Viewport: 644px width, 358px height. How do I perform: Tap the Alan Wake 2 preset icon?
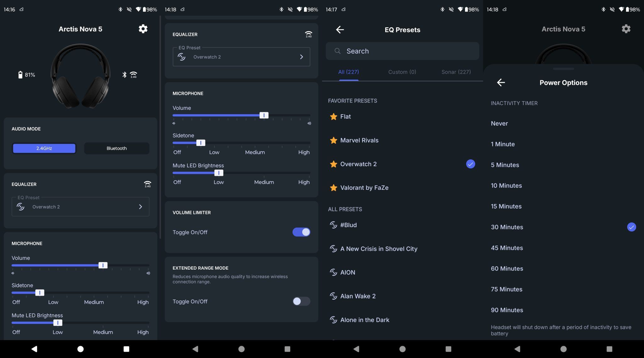click(333, 296)
